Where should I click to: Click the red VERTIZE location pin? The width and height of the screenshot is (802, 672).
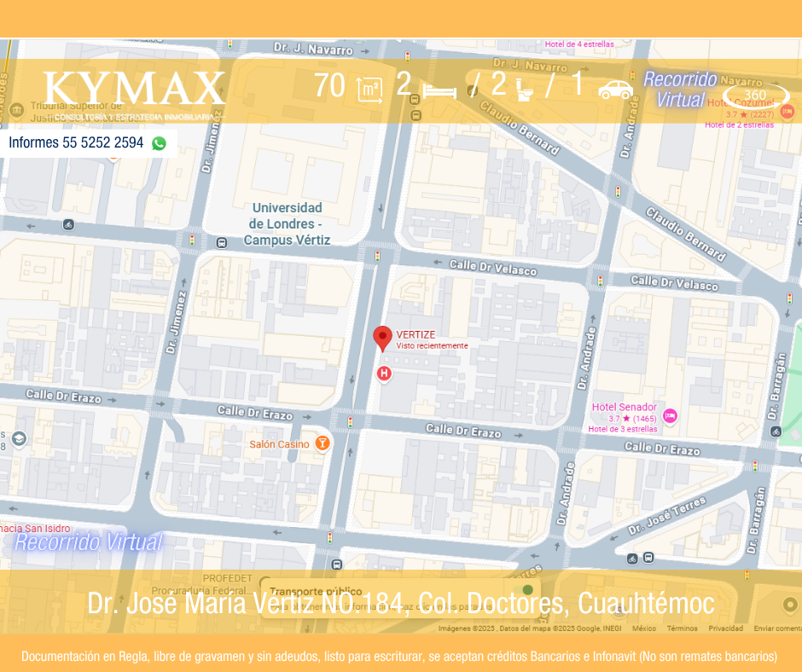(x=383, y=338)
